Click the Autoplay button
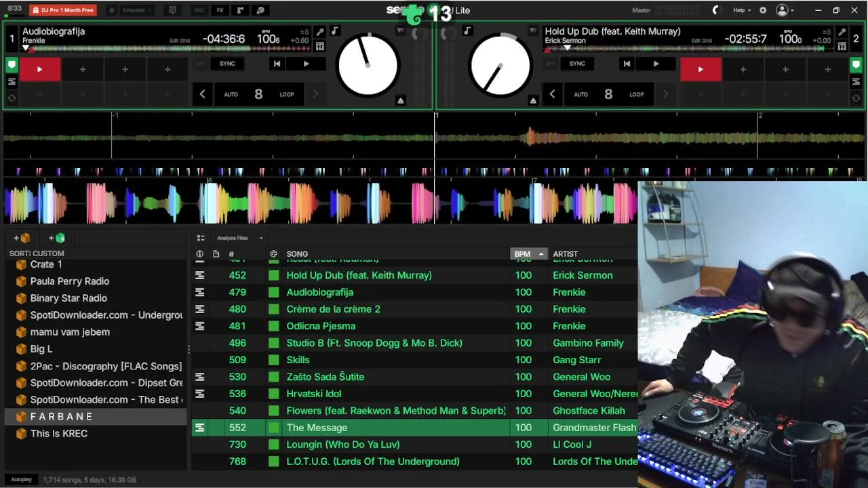The image size is (868, 488). (x=21, y=479)
